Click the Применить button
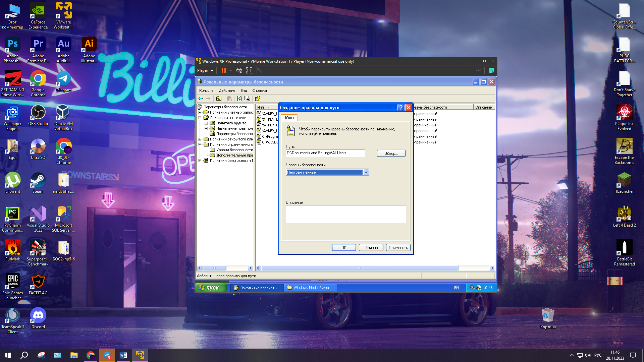Screen dimensions: 644x362 (x=398, y=247)
